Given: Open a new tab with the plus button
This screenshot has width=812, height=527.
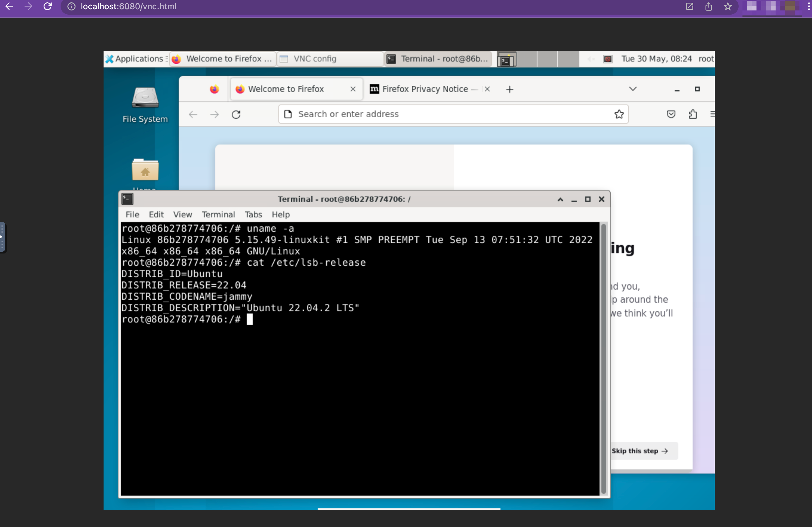Looking at the screenshot, I should pyautogui.click(x=509, y=89).
